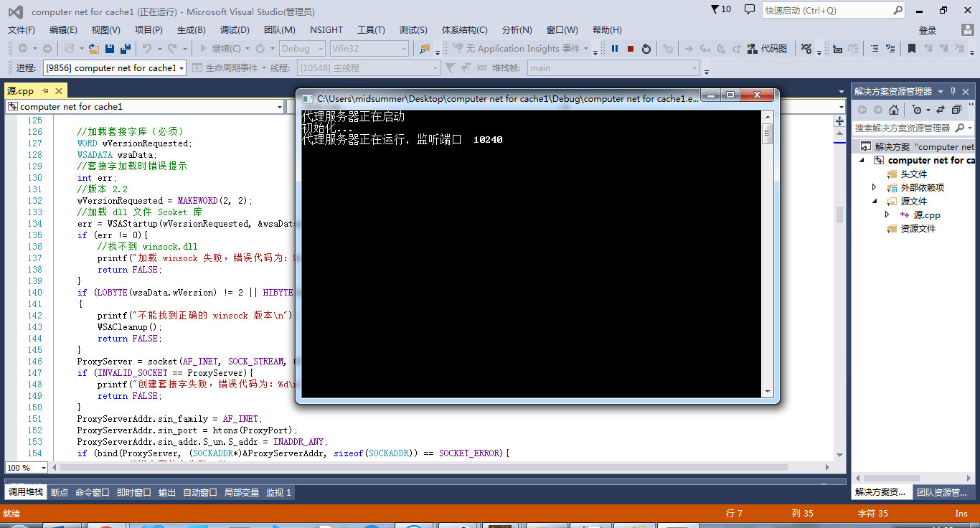This screenshot has height=528, width=980.
Task: Switch to the 输出 tab
Action: point(167,493)
